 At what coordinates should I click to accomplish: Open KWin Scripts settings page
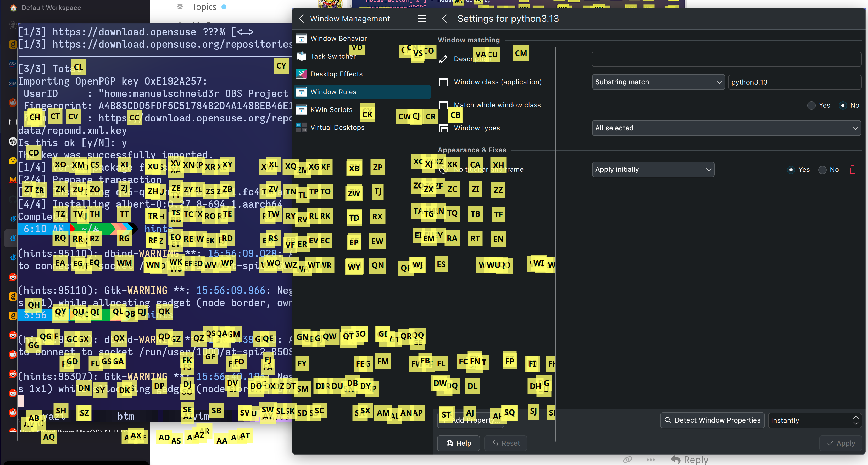pos(362,109)
